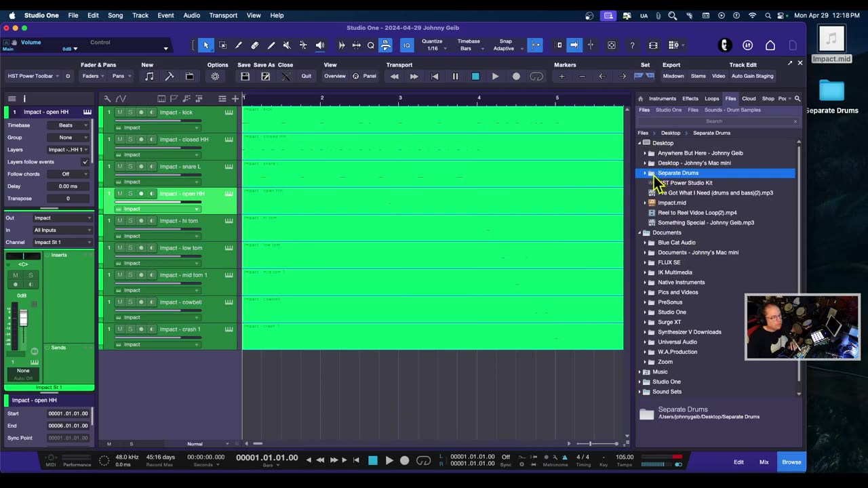Image resolution: width=868 pixels, height=488 pixels.
Task: Select the Listen speaker tool
Action: (x=319, y=45)
